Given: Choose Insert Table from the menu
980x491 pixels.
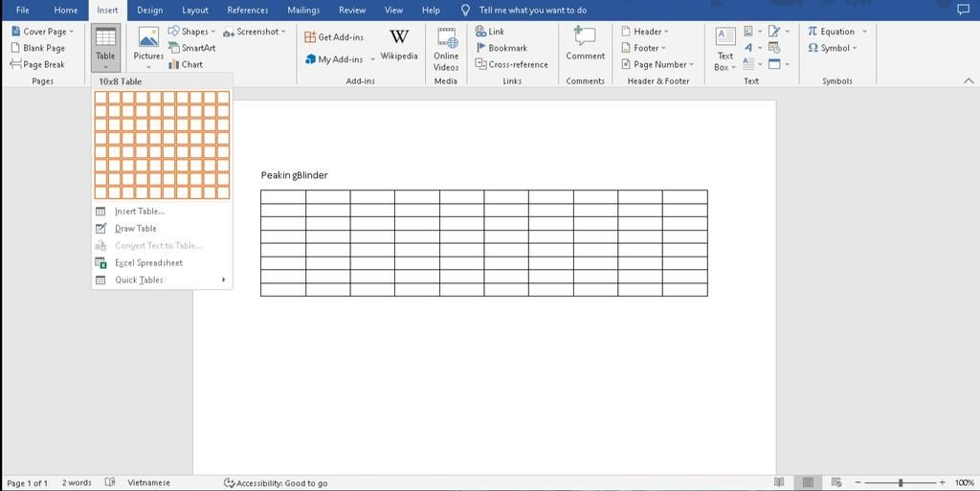Looking at the screenshot, I should (140, 212).
